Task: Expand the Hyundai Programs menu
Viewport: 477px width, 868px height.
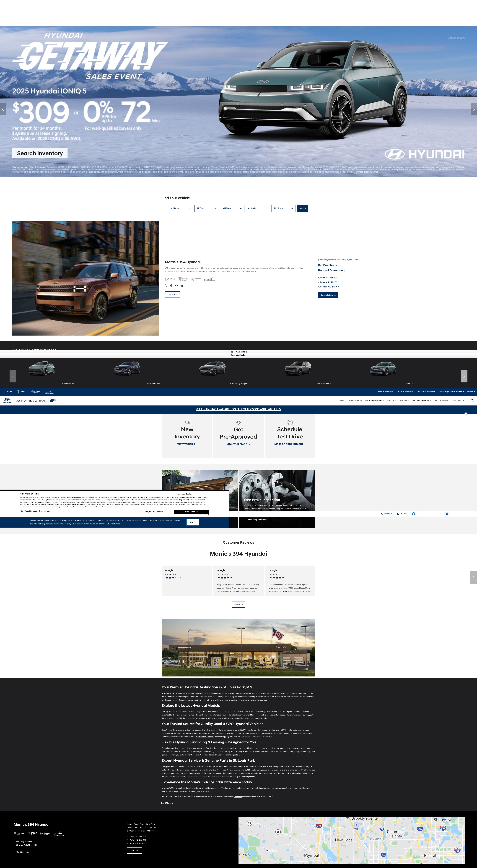Action: (422, 401)
